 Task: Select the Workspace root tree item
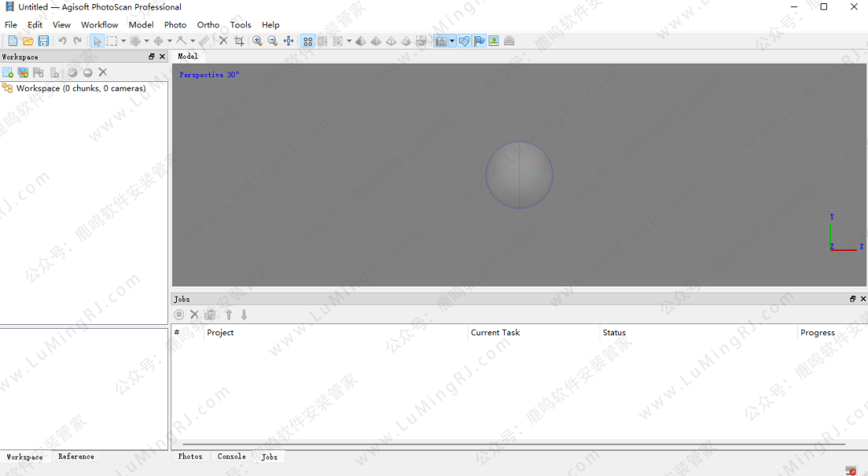coord(80,88)
